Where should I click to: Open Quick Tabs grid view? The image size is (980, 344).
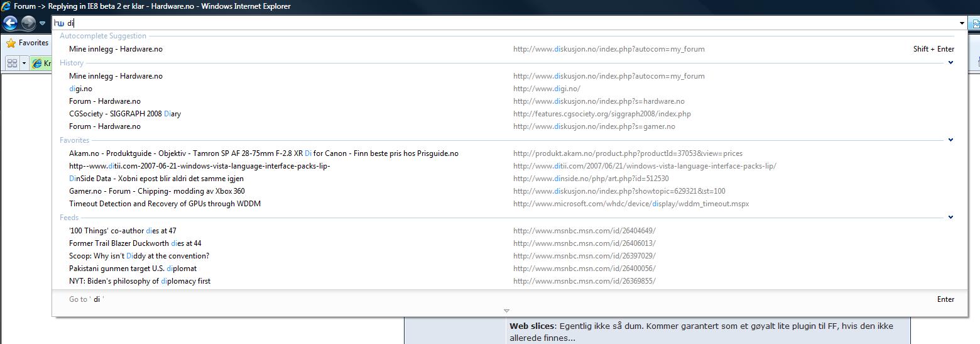coord(12,63)
